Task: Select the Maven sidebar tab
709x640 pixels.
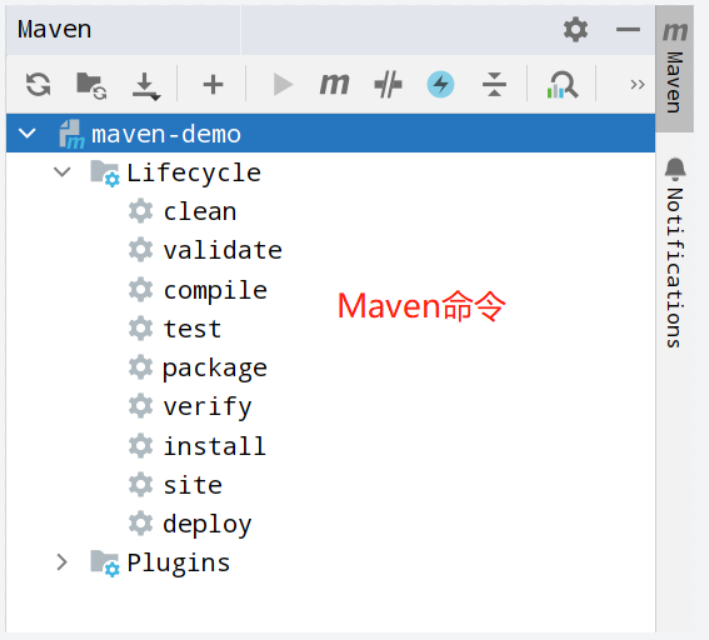Action: 675,68
